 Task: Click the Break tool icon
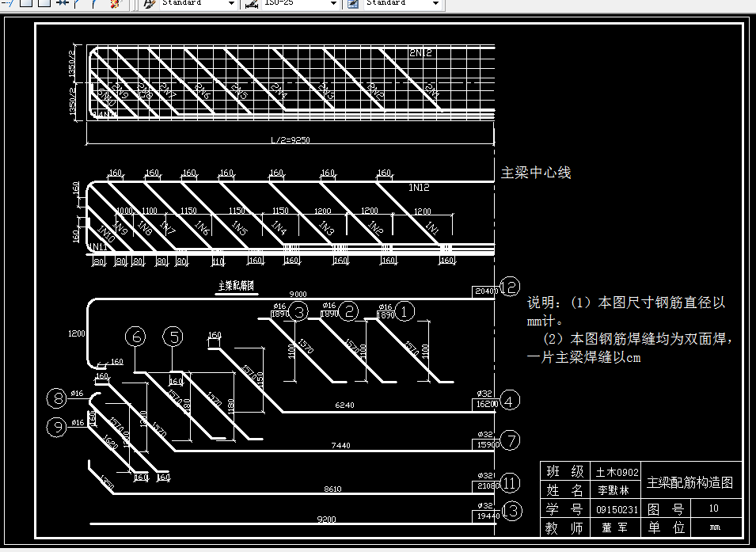click(63, 4)
